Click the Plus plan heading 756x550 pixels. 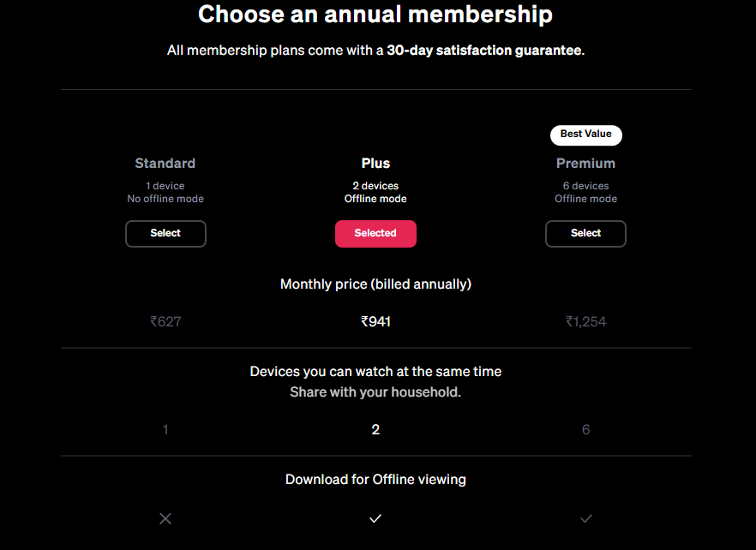click(375, 164)
